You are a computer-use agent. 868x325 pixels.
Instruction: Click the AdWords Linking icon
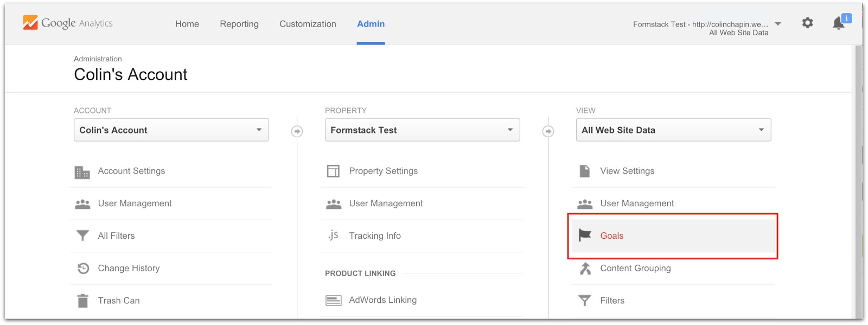click(x=333, y=300)
